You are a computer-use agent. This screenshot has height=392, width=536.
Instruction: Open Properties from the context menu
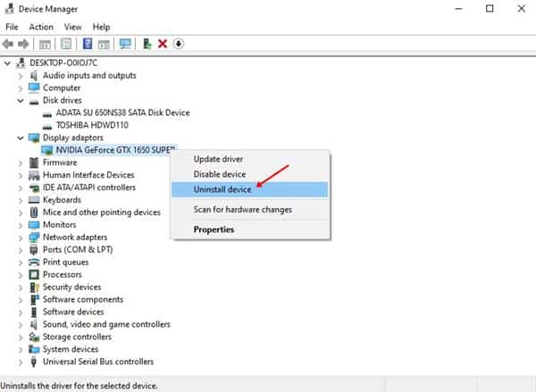coord(250,229)
